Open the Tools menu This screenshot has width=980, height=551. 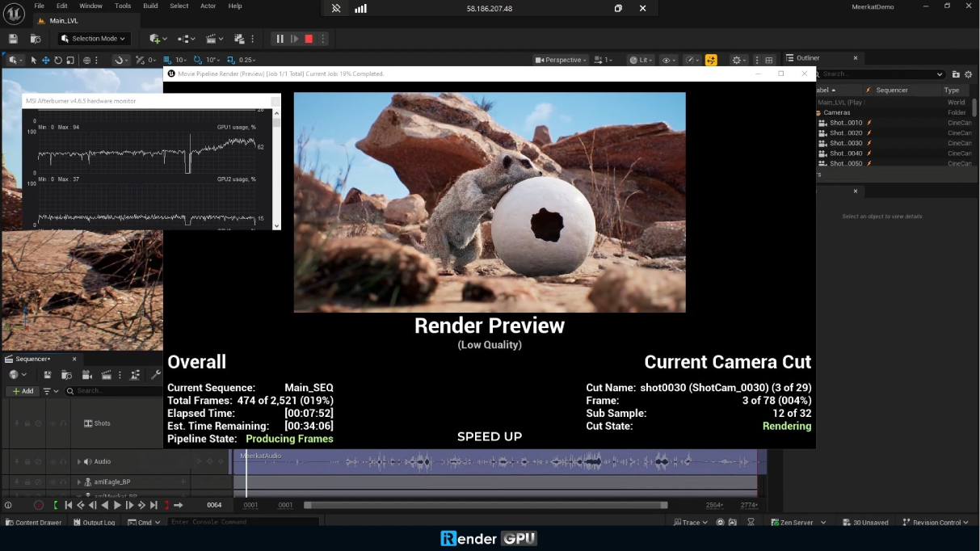pyautogui.click(x=123, y=6)
